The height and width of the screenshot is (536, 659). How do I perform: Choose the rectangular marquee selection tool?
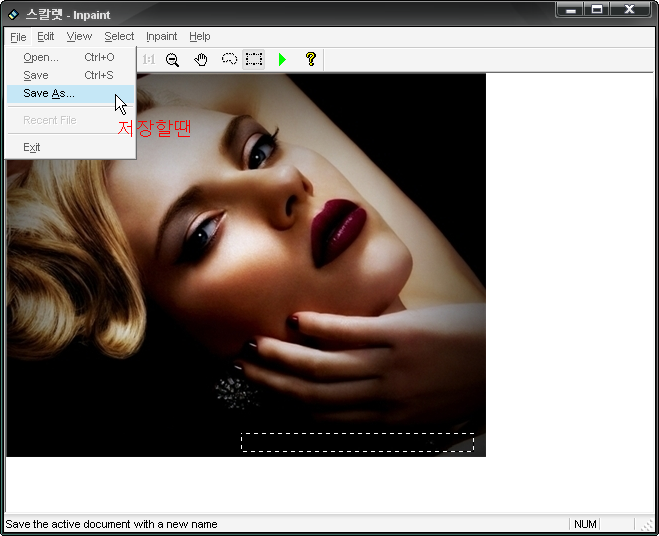click(x=254, y=60)
